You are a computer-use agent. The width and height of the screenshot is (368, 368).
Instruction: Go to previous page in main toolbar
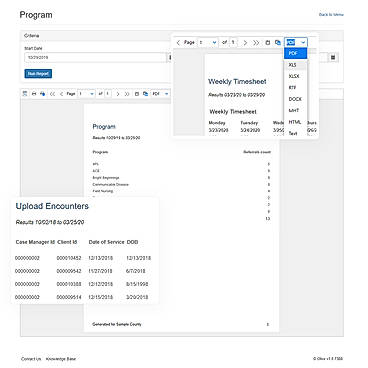pyautogui.click(x=61, y=94)
